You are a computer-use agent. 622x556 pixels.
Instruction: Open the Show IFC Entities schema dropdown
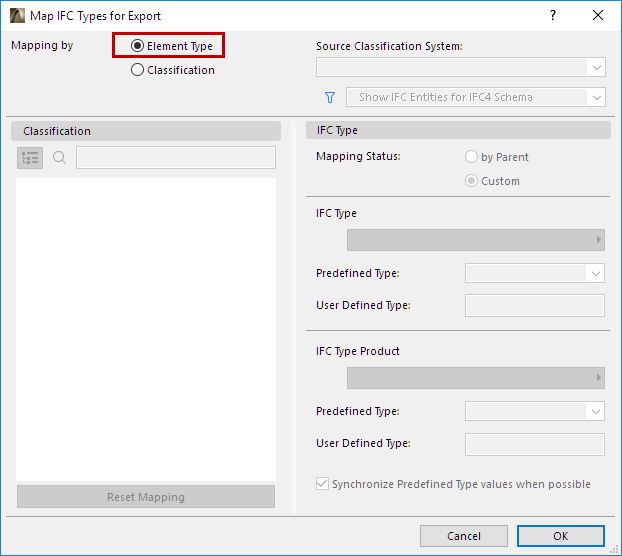click(x=476, y=97)
